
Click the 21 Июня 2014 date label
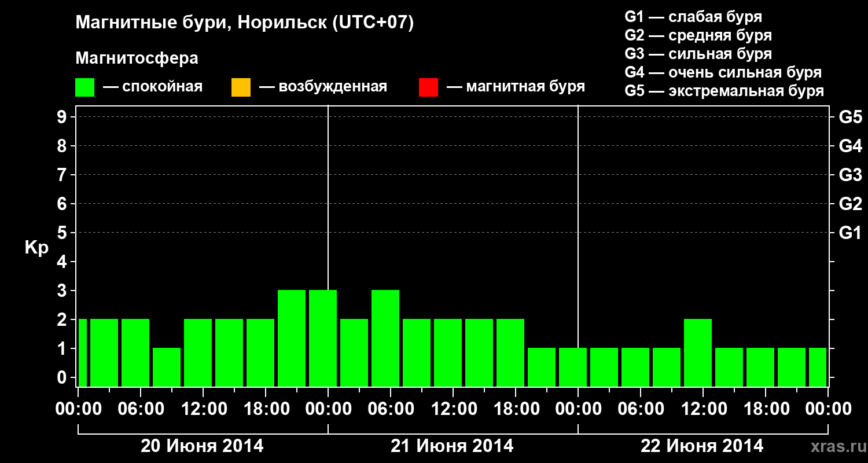point(452,446)
